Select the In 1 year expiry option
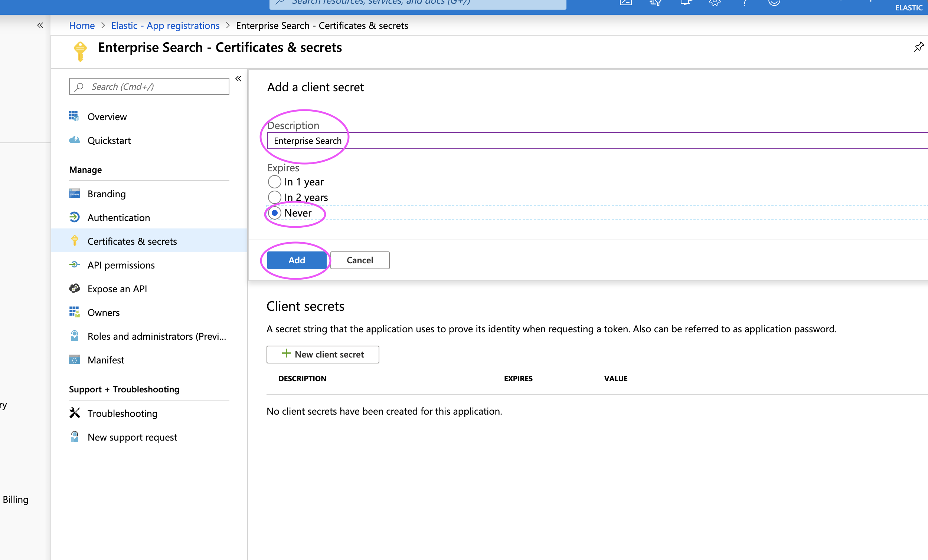Viewport: 928px width, 560px height. pos(275,182)
